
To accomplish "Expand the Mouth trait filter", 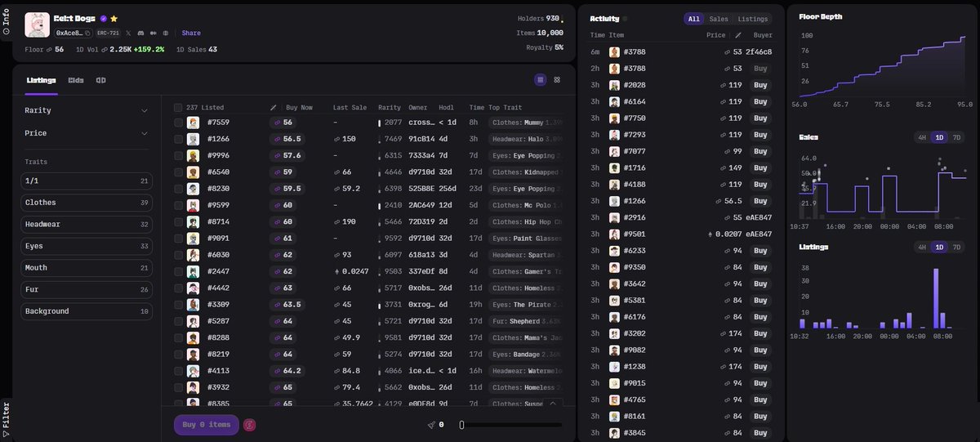I will click(x=87, y=268).
